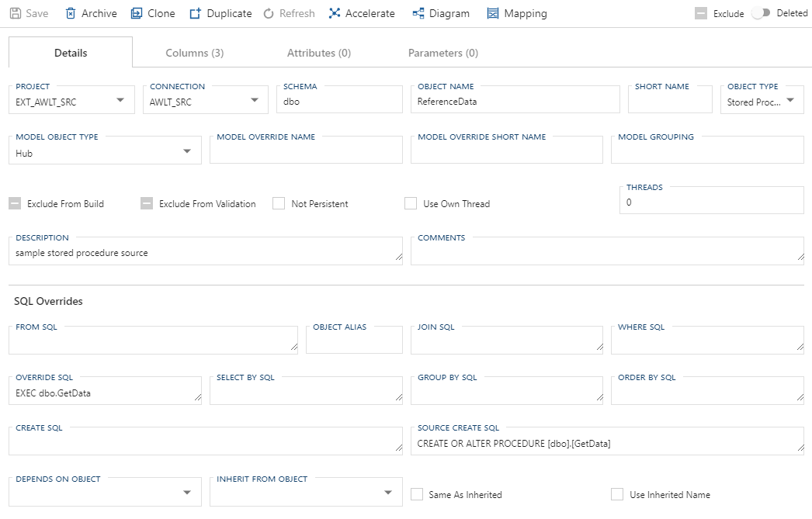Click the Model Override Short Name field
The image size is (812, 519).
pyautogui.click(x=506, y=151)
